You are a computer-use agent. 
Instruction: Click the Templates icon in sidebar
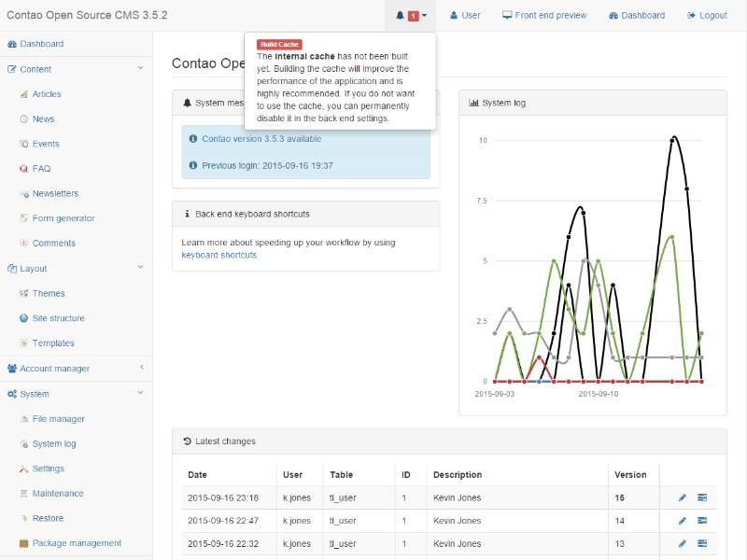pyautogui.click(x=24, y=343)
